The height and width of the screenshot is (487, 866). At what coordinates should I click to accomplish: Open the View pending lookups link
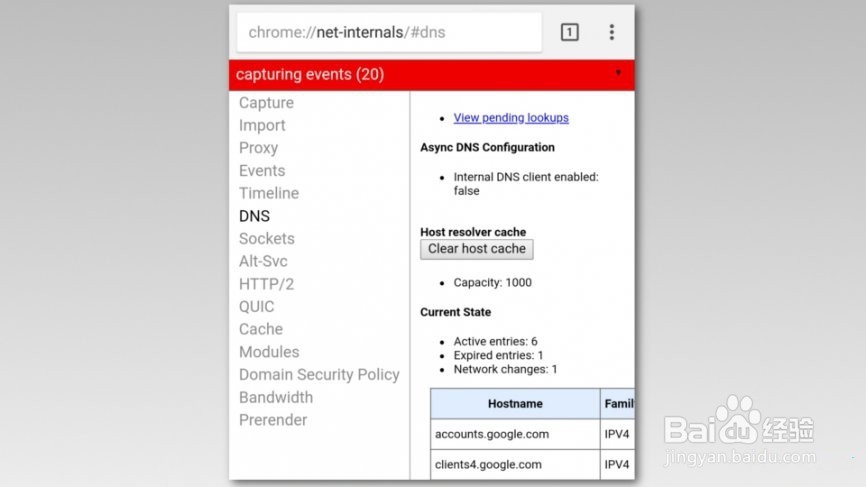(x=511, y=118)
